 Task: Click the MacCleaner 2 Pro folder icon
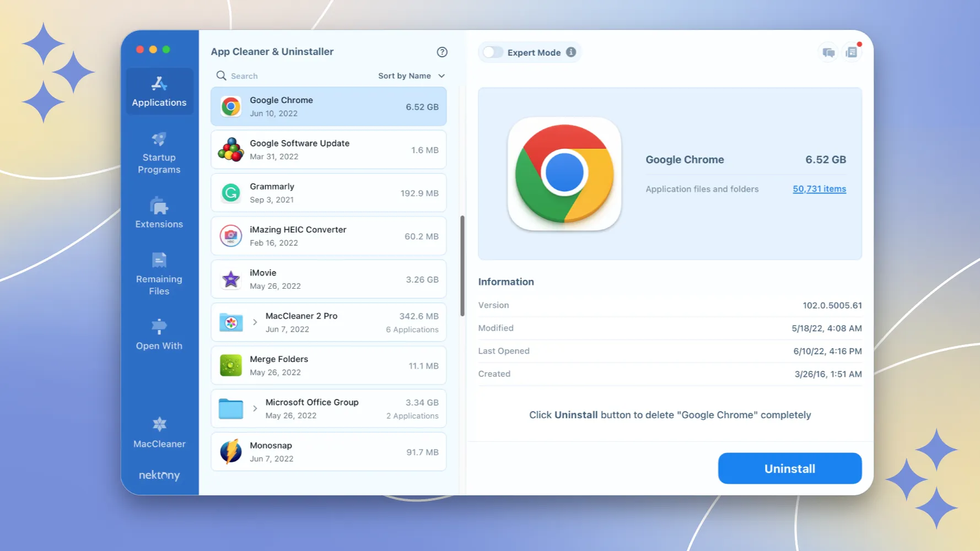(231, 322)
